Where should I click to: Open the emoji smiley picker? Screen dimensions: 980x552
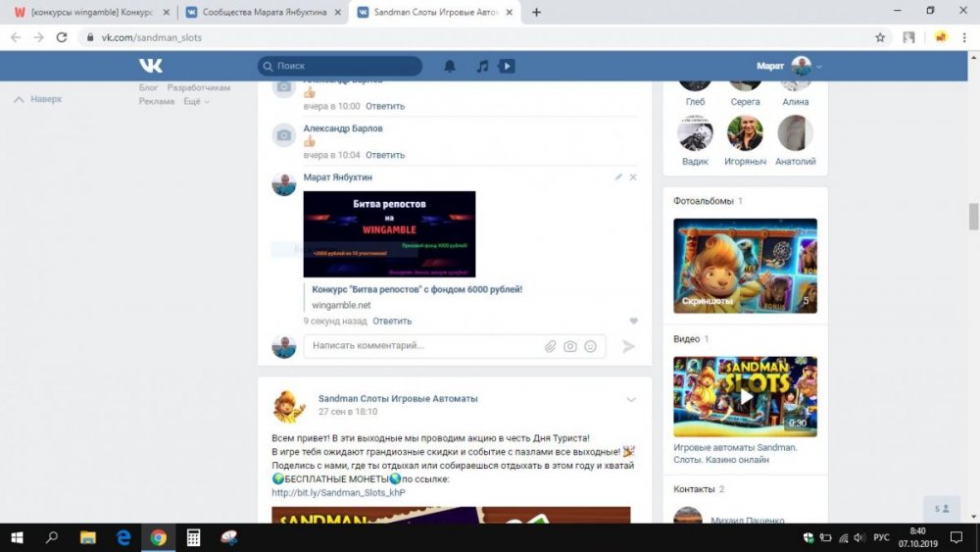[x=590, y=346]
